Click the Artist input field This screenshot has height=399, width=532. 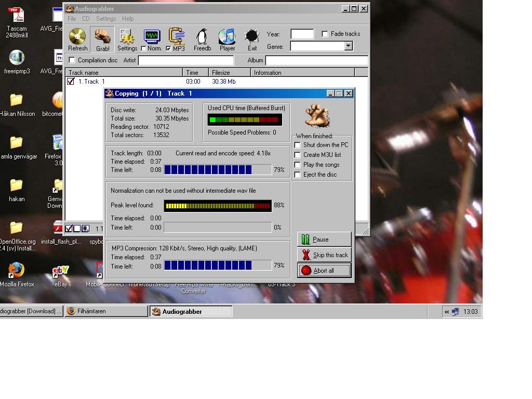pos(186,60)
